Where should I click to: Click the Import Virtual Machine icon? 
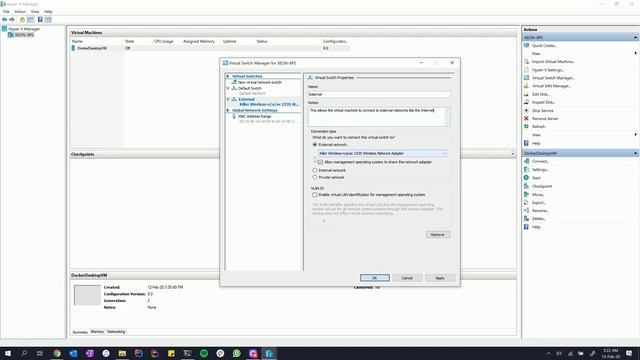(x=527, y=61)
